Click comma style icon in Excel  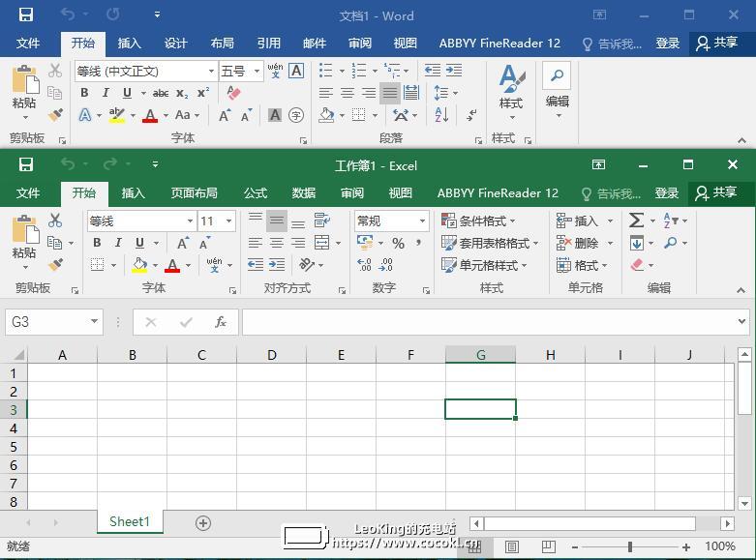pos(419,243)
